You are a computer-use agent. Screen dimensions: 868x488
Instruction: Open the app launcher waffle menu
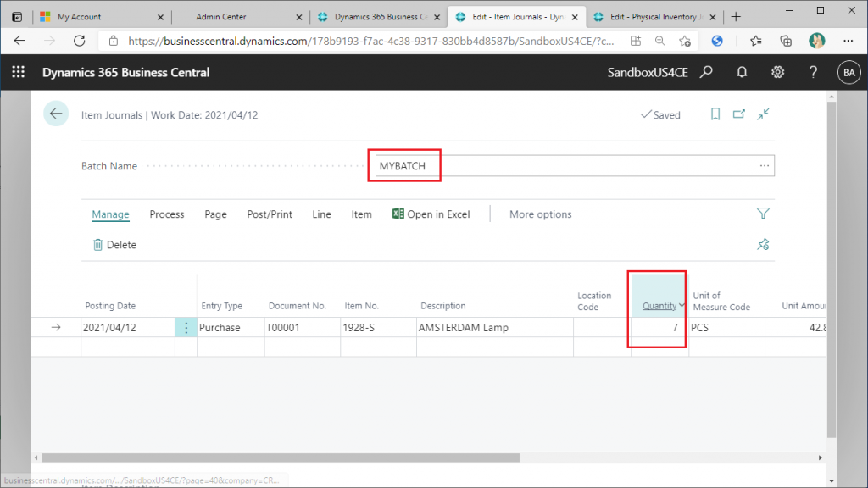[x=19, y=72]
